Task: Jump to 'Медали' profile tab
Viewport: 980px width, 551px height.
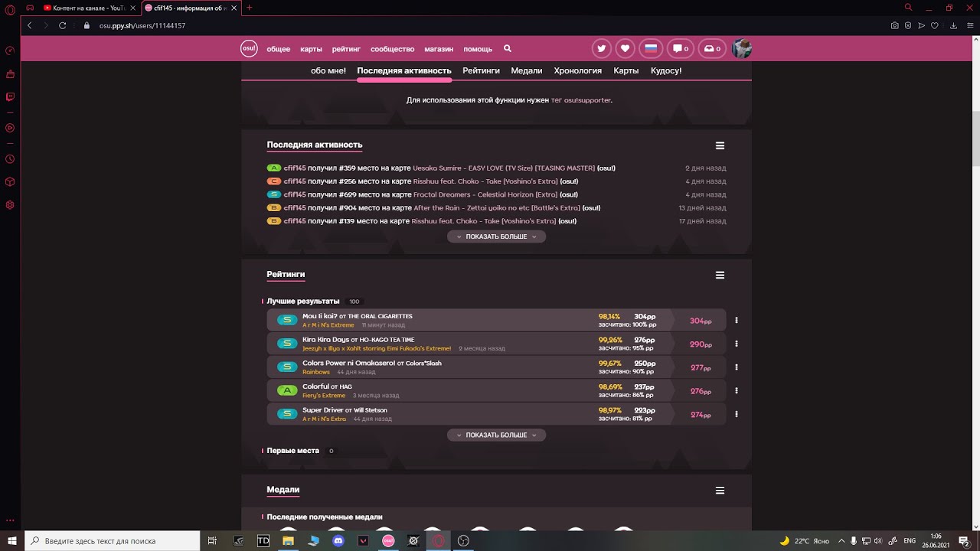Action: click(527, 70)
